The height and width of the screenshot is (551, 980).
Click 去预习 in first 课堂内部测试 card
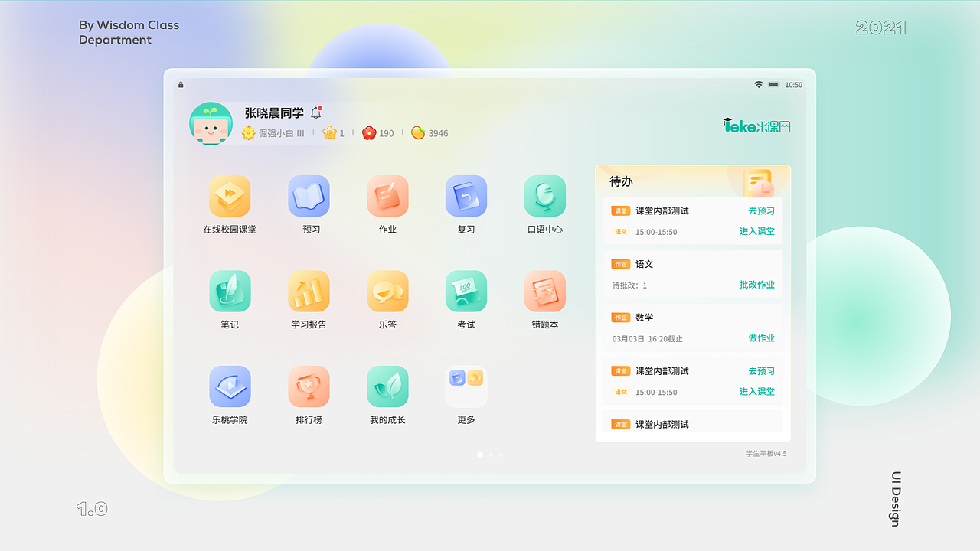(762, 211)
